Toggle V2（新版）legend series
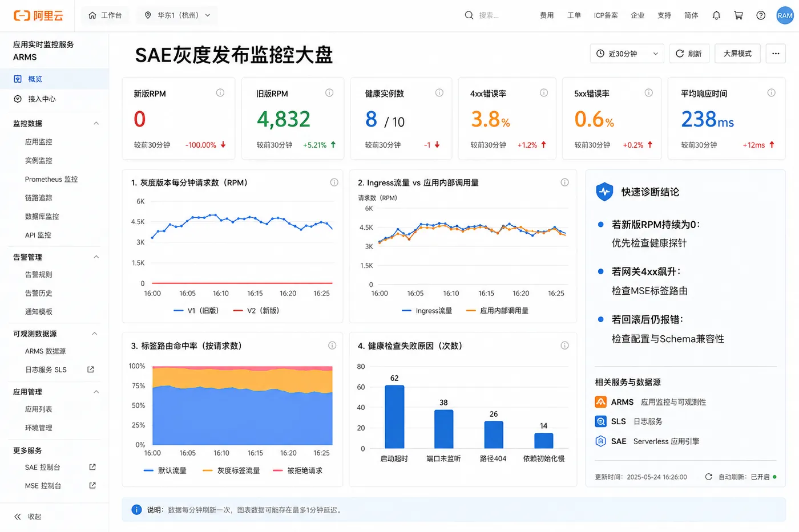This screenshot has height=532, width=799. [x=256, y=311]
